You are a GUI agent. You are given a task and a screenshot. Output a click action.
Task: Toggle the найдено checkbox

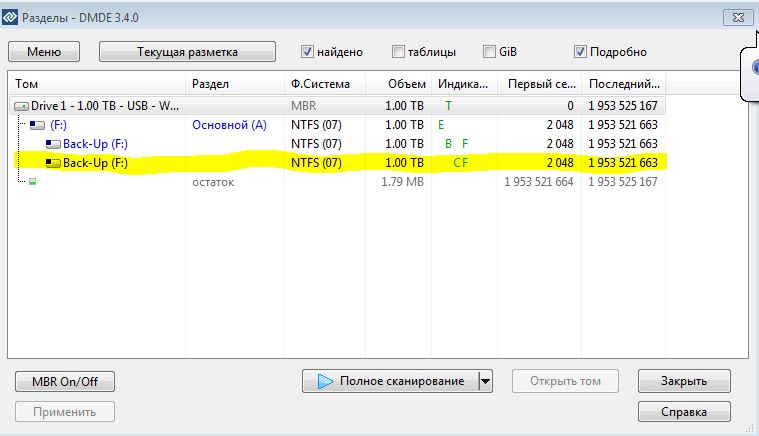pos(308,52)
